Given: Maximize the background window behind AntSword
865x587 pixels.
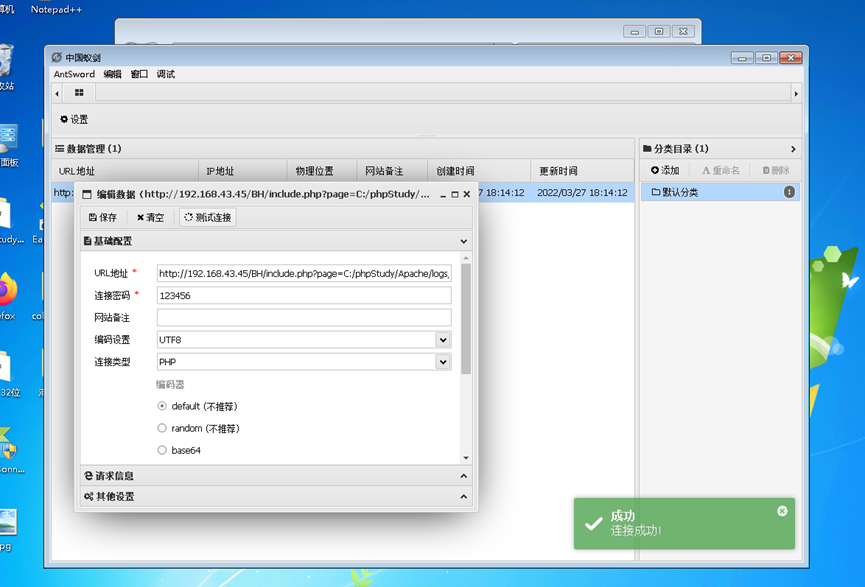Looking at the screenshot, I should click(659, 31).
